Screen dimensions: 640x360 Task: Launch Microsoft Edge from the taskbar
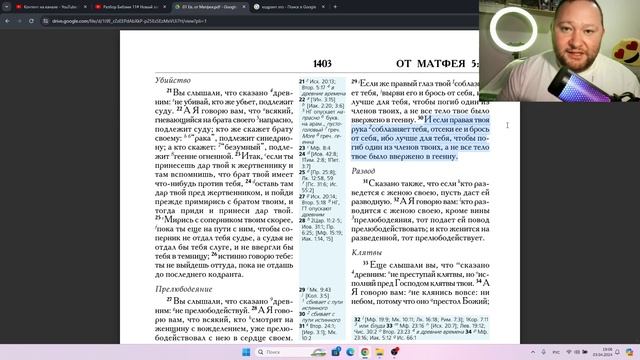[350, 352]
